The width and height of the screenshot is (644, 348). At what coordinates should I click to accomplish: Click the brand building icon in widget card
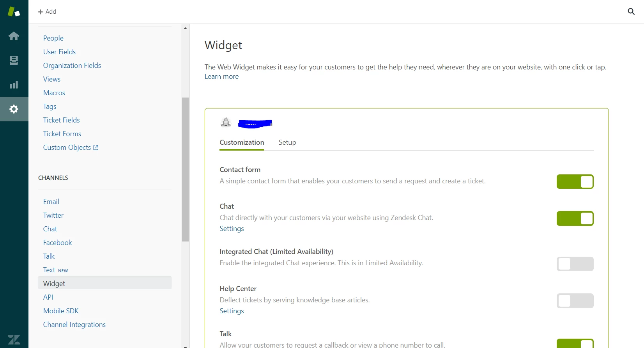pyautogui.click(x=226, y=123)
